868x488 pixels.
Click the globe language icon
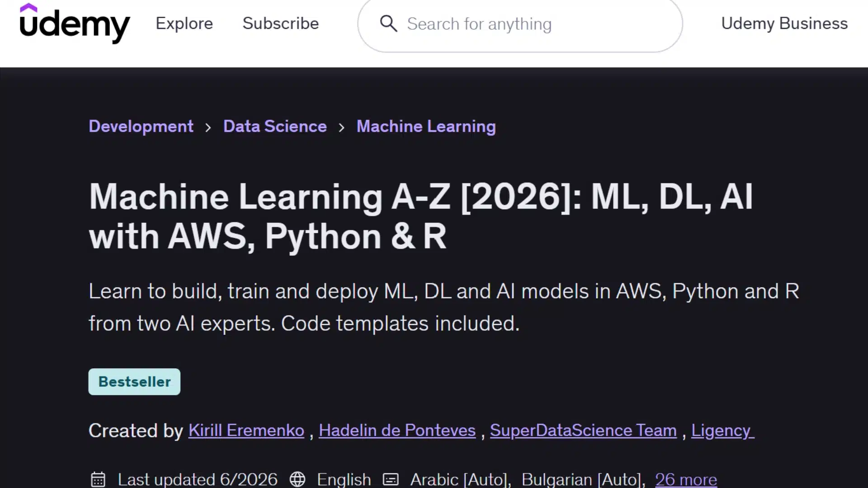[297, 479]
